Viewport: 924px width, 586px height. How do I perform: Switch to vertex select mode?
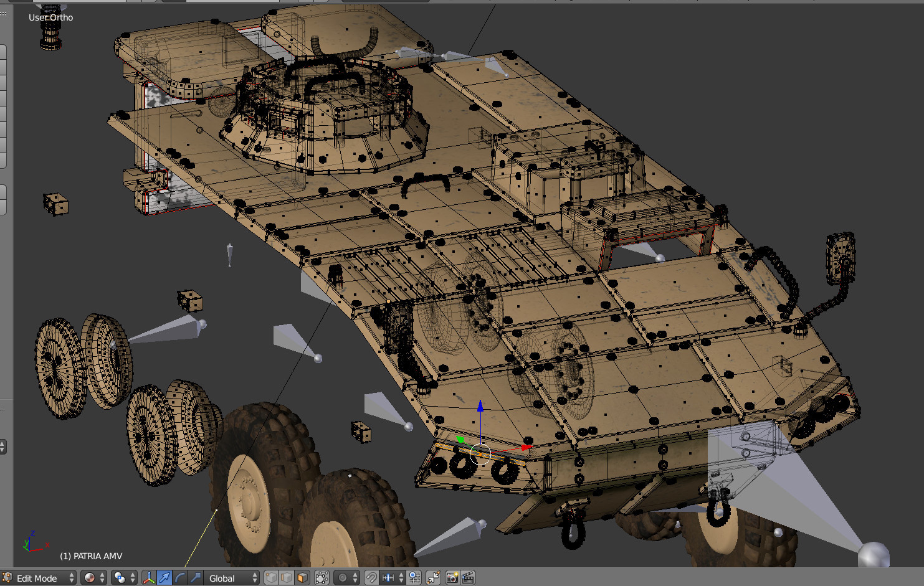(x=271, y=578)
